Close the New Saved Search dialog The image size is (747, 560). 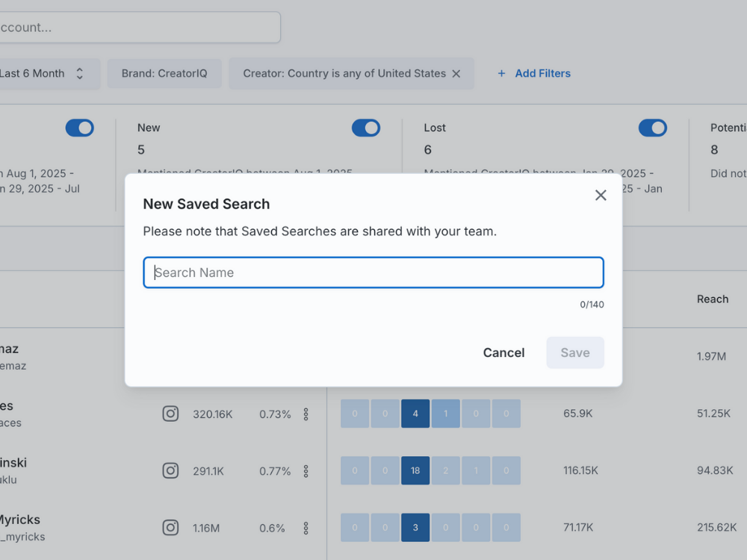pos(601,195)
